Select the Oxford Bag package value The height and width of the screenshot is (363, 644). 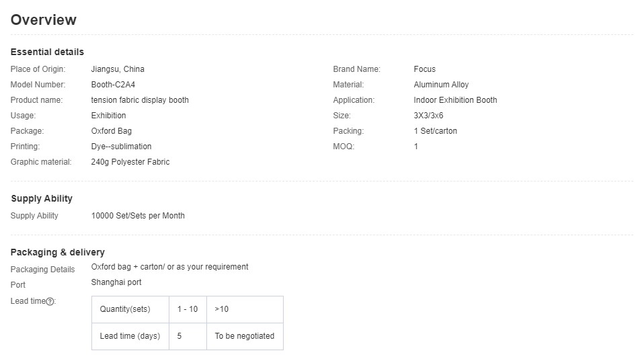[112, 131]
